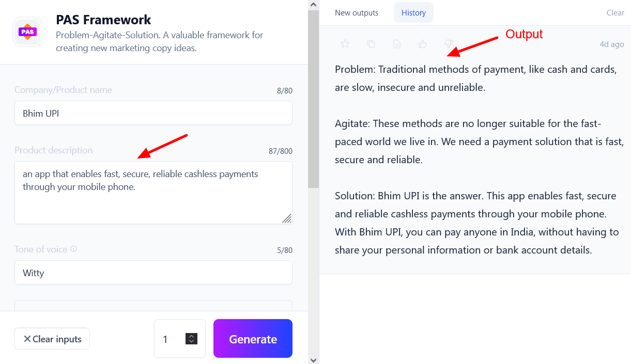This screenshot has height=364, width=631.
Task: Click the scrollbar up arrow of the form
Action: coord(313,5)
